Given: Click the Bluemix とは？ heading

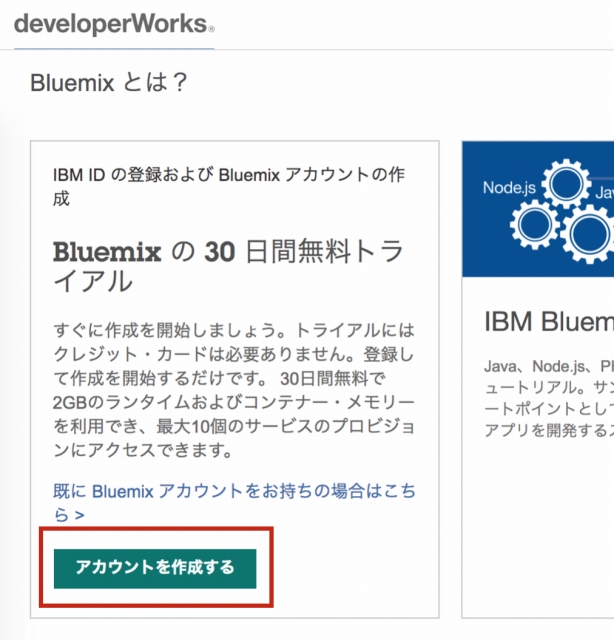Looking at the screenshot, I should (109, 82).
